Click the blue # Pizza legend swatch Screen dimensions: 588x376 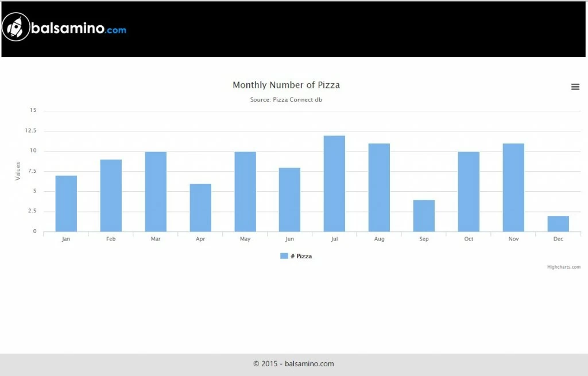284,256
